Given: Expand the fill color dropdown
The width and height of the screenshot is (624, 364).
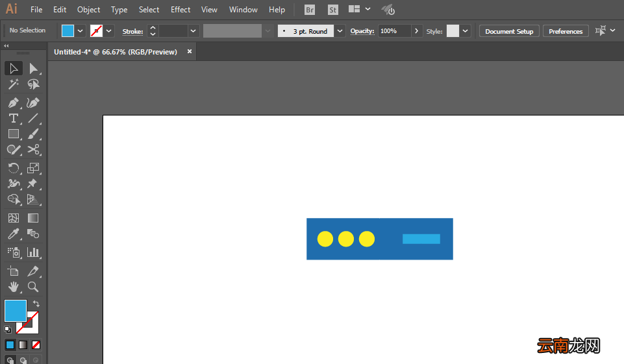Looking at the screenshot, I should 80,31.
